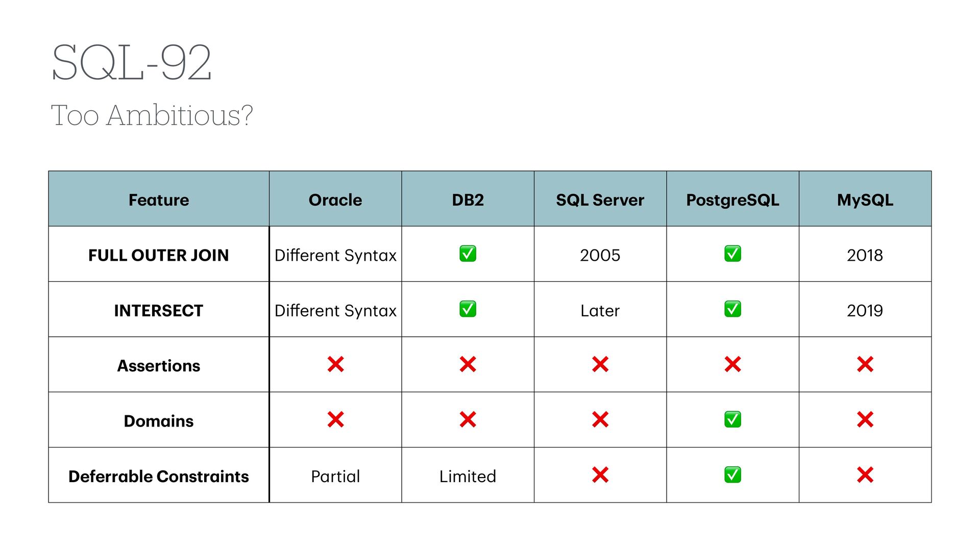
Task: Click the PostgreSQL Domains green checkmark
Action: tap(732, 419)
